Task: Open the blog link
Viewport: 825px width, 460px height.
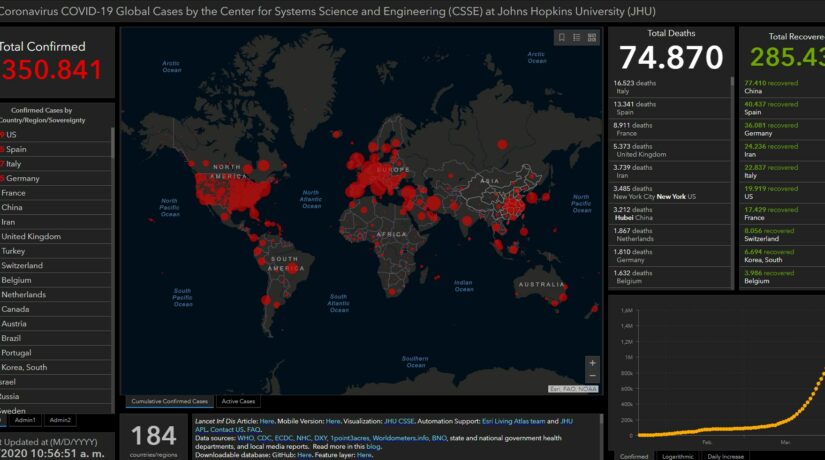Action: 374,446
